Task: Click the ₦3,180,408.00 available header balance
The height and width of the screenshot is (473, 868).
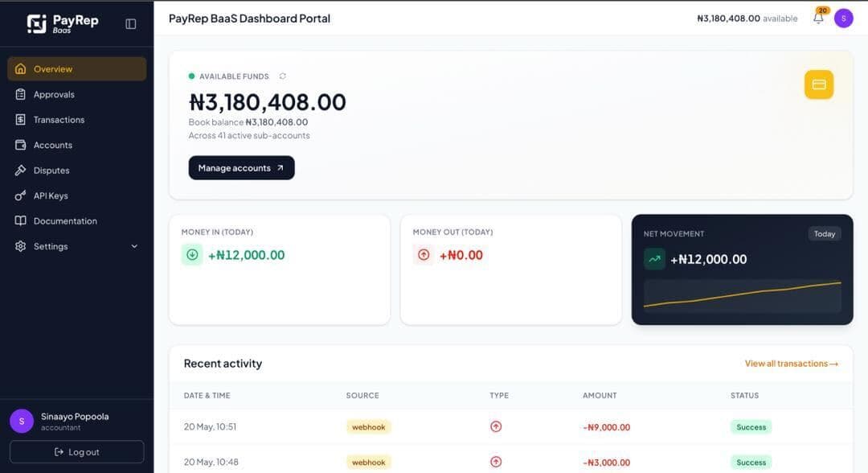Action: coord(747,19)
